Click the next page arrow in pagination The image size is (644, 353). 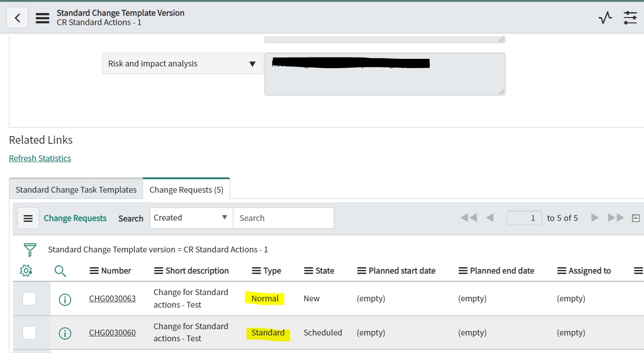595,217
